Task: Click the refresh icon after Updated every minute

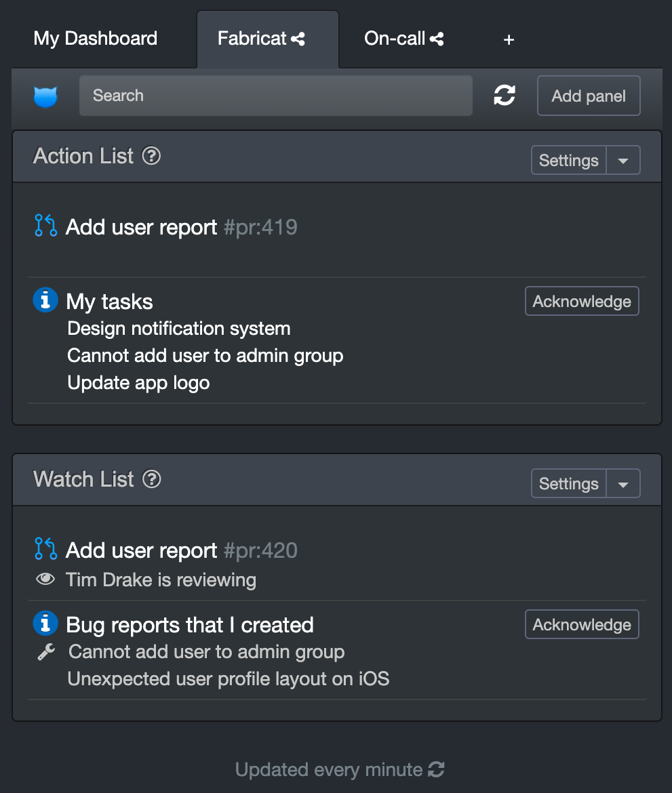Action: [436, 770]
